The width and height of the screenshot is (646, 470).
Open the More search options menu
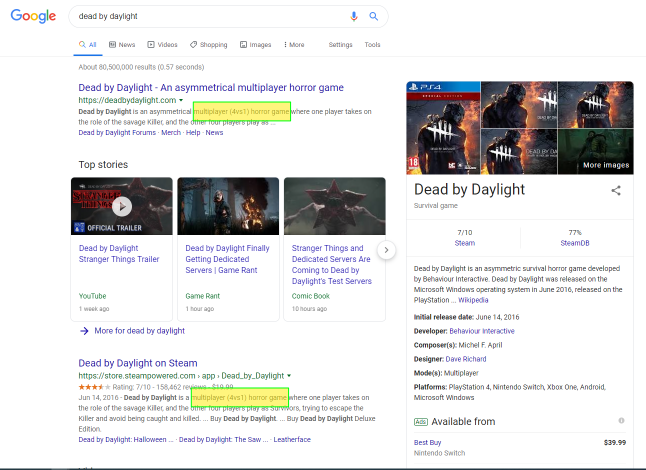point(294,44)
